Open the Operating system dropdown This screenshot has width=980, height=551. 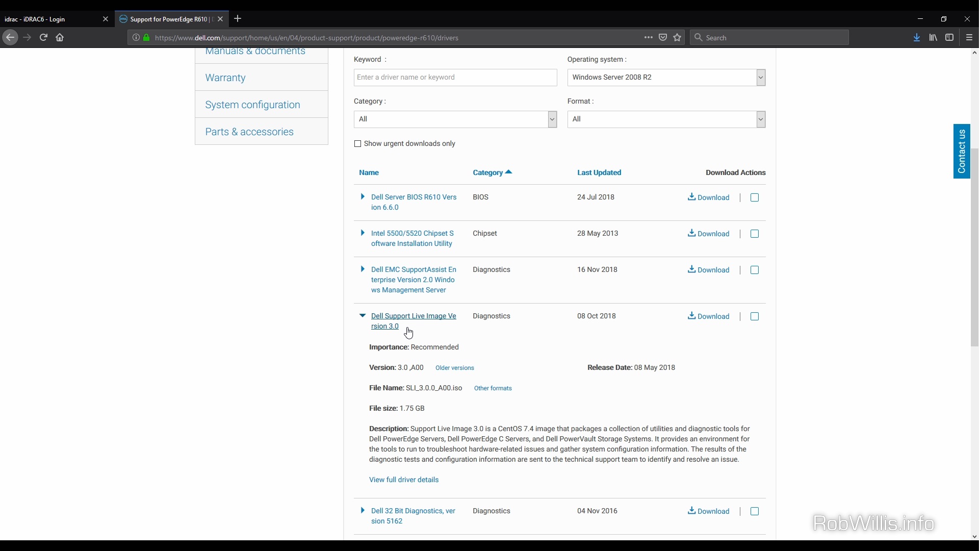coord(666,78)
